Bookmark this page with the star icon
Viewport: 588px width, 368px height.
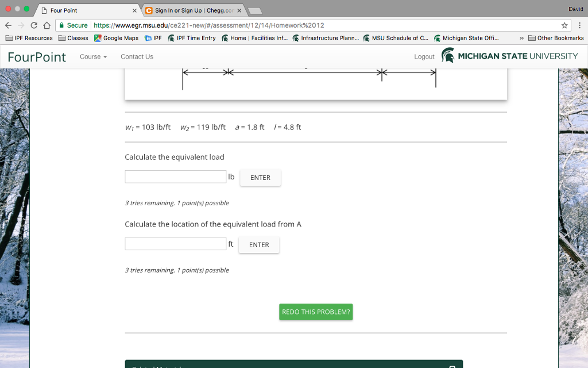[564, 25]
